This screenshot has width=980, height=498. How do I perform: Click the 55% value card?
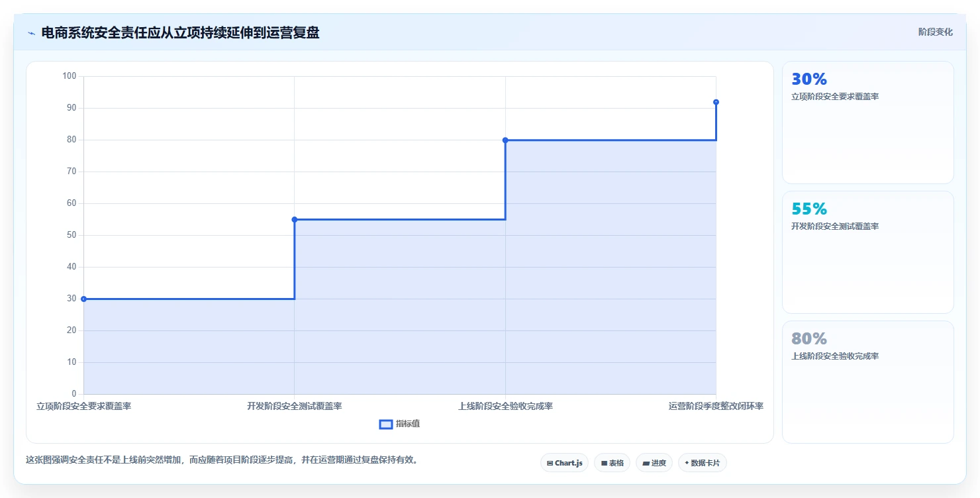pos(868,252)
